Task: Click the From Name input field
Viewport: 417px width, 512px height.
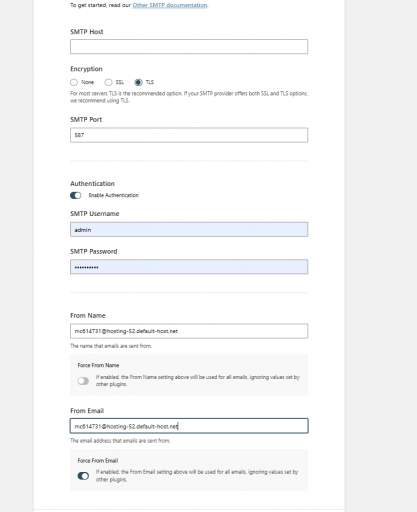Action: [189, 331]
